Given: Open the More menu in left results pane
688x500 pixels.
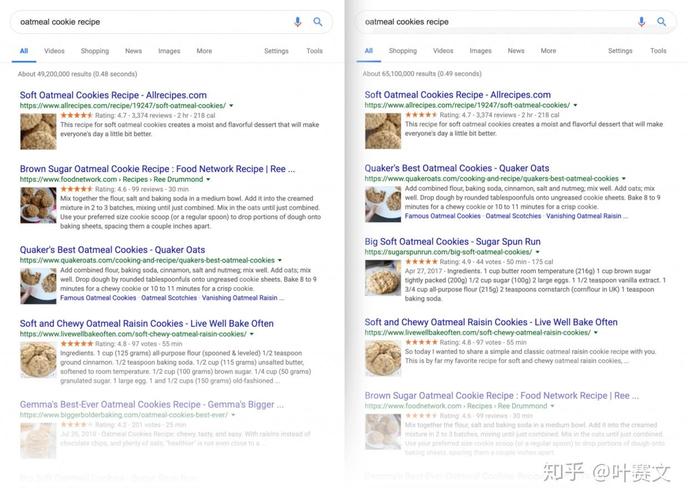Looking at the screenshot, I should pos(204,50).
